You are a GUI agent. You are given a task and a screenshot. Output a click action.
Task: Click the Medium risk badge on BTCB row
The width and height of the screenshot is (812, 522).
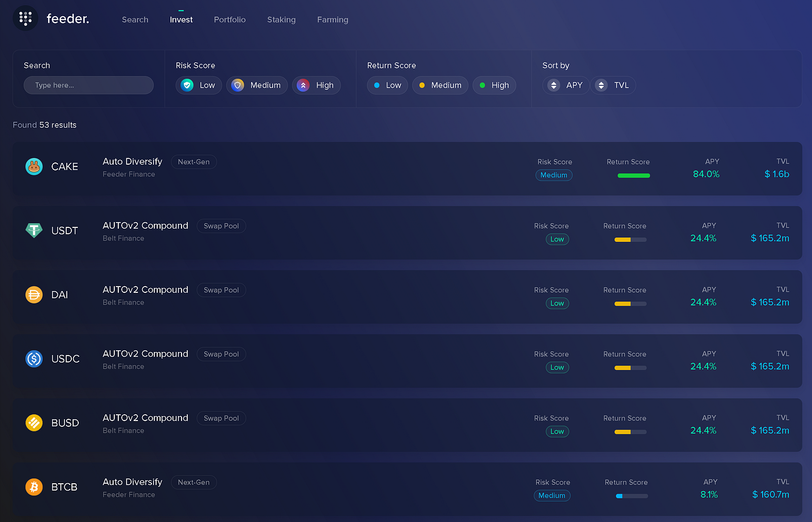[552, 495]
